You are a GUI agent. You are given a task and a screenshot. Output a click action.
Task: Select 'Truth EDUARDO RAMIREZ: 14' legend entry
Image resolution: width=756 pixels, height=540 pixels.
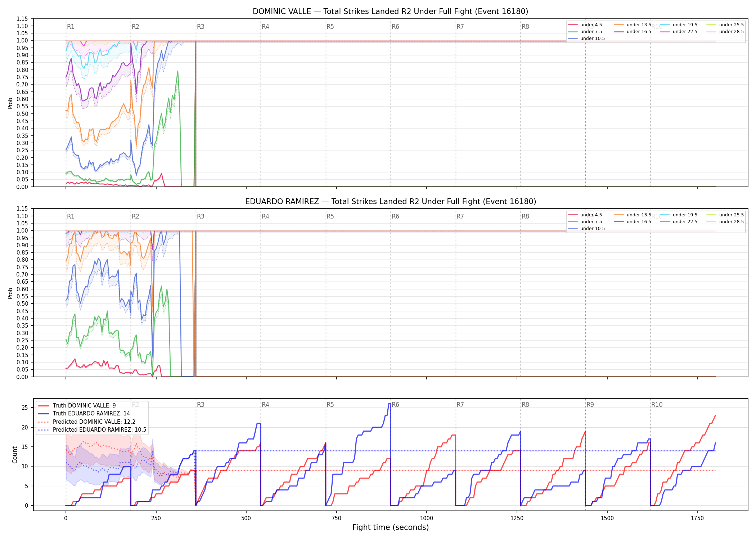84,414
